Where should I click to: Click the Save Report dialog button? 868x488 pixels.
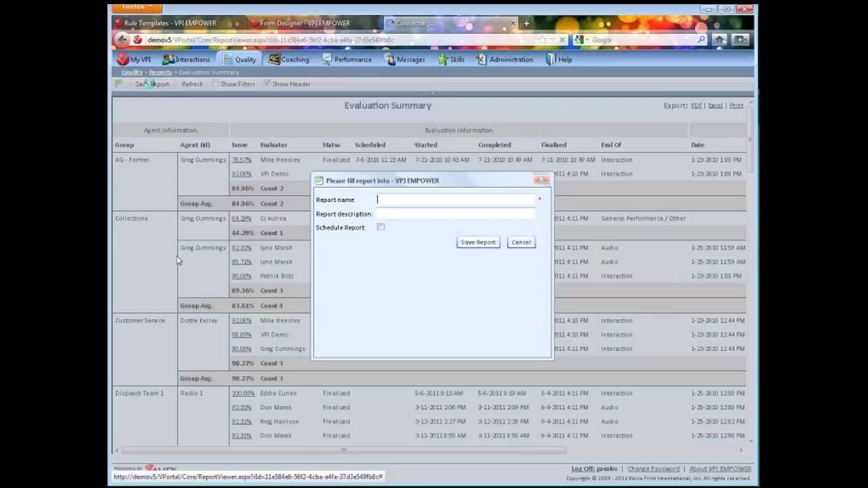(478, 242)
